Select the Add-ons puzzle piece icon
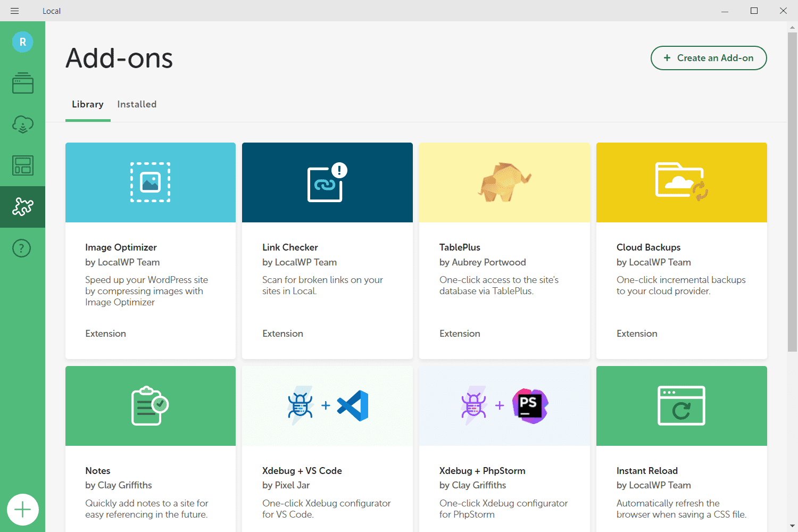 (22, 207)
